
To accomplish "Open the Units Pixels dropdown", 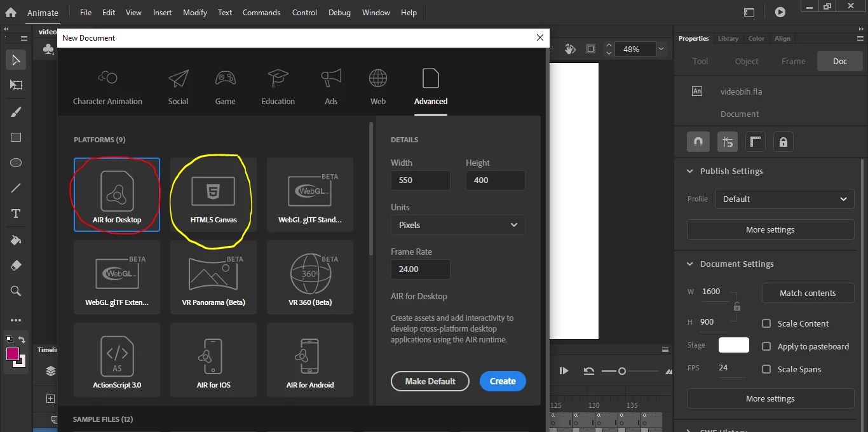I will pyautogui.click(x=458, y=225).
